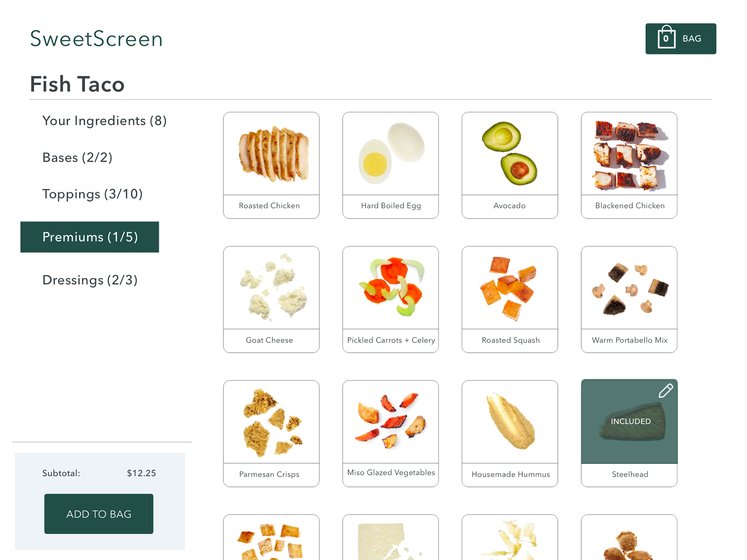Toggle the included Steelhead card

coord(629,434)
